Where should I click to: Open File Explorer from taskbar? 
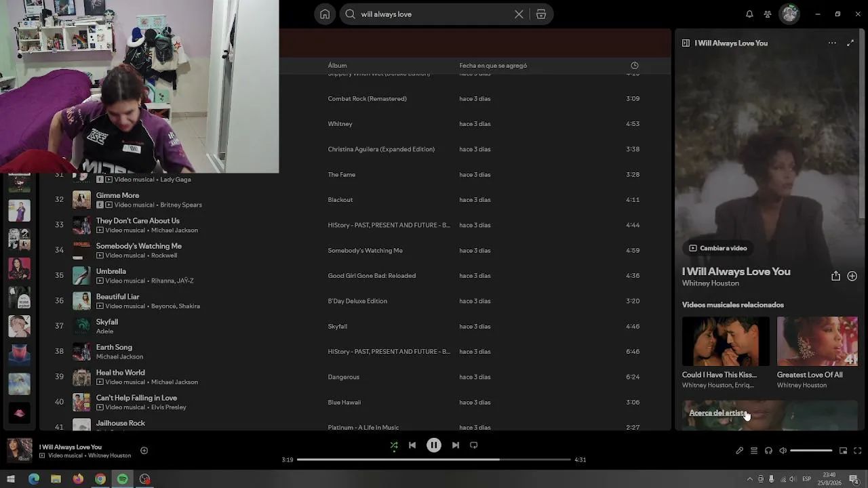[56, 479]
